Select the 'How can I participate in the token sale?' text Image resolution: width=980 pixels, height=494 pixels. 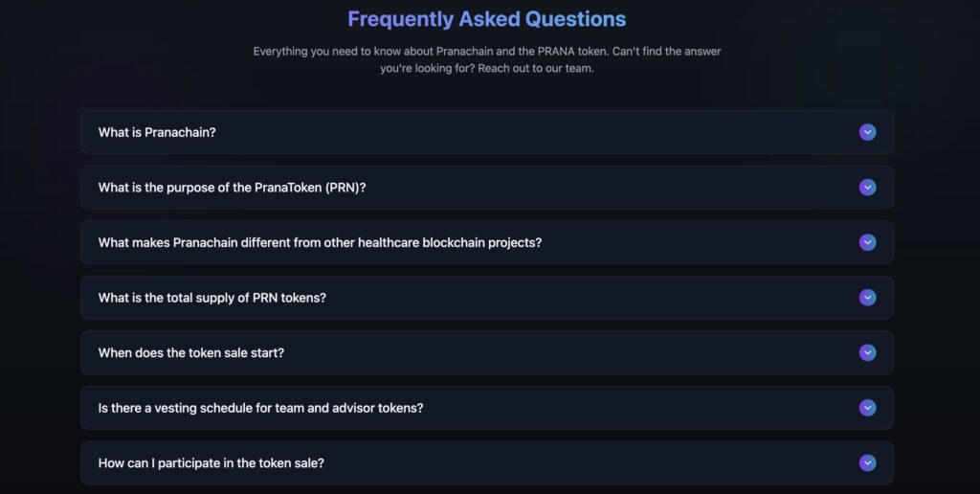pos(211,463)
